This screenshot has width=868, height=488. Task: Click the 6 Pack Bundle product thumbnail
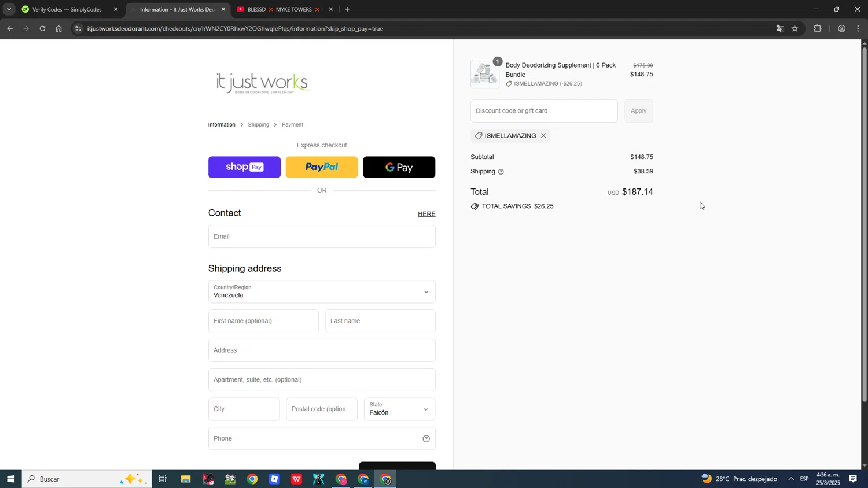pyautogui.click(x=485, y=74)
